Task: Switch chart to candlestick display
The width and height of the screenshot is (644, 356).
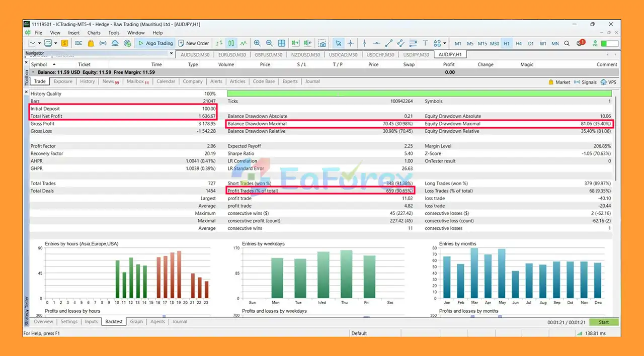Action: [x=231, y=43]
